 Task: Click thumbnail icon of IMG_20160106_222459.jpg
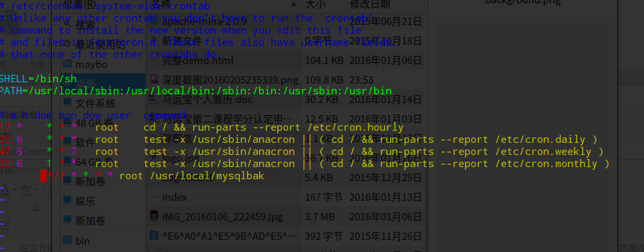pos(154,216)
